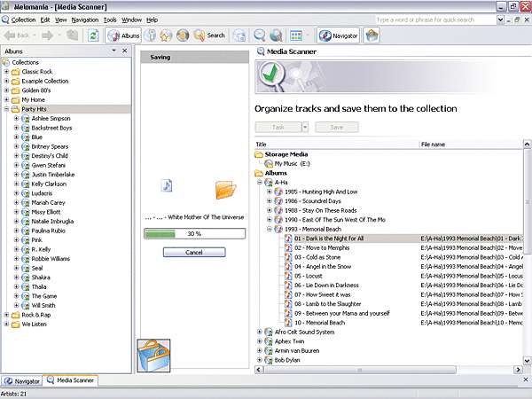Click the music note file icon
This screenshot has width=532, height=399.
point(166,185)
